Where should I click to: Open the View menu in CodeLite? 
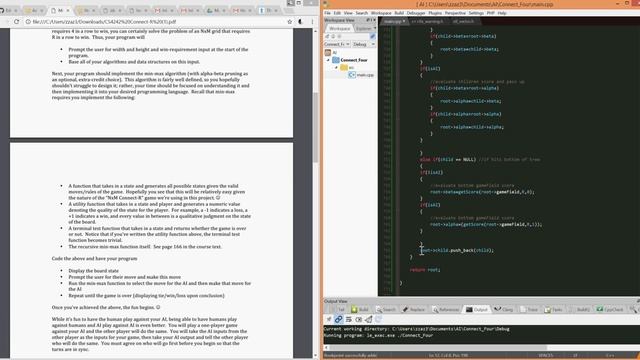(348, 13)
